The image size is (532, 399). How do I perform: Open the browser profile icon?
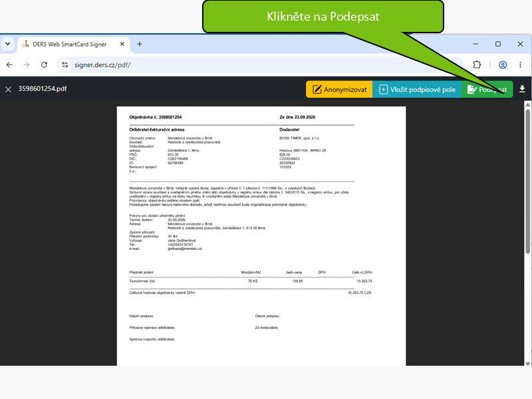tap(503, 65)
